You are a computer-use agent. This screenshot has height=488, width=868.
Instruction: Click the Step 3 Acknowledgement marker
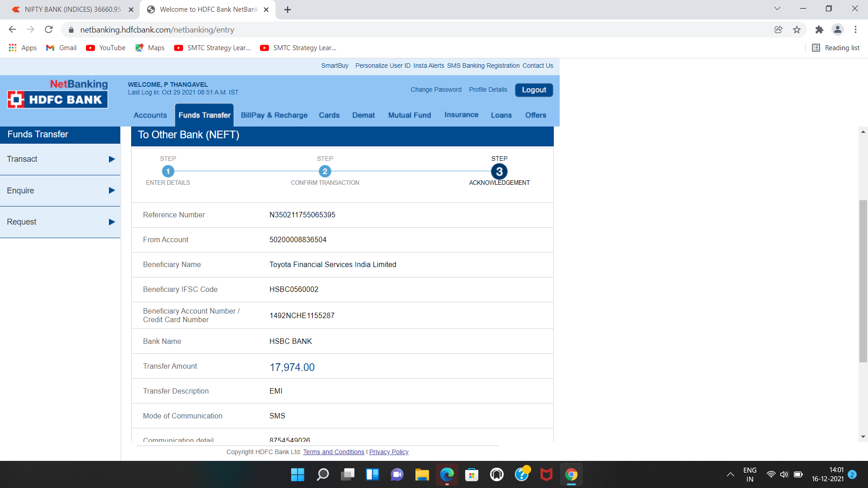(x=499, y=172)
